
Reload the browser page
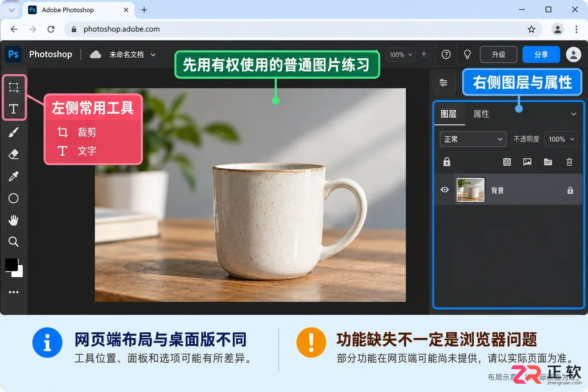(x=51, y=29)
